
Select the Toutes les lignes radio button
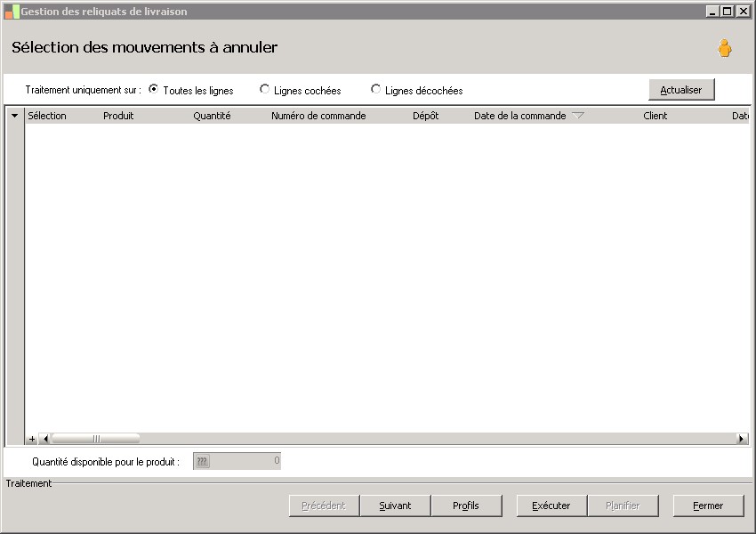point(153,89)
